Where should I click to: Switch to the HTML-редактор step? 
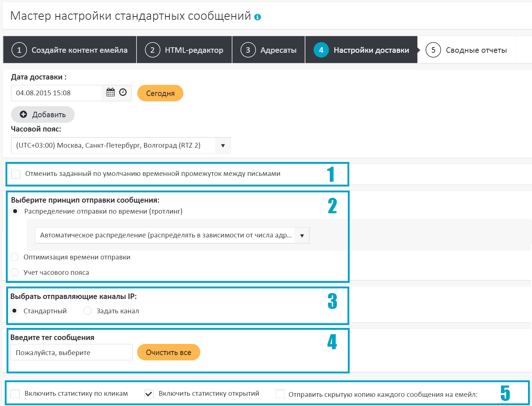click(184, 50)
